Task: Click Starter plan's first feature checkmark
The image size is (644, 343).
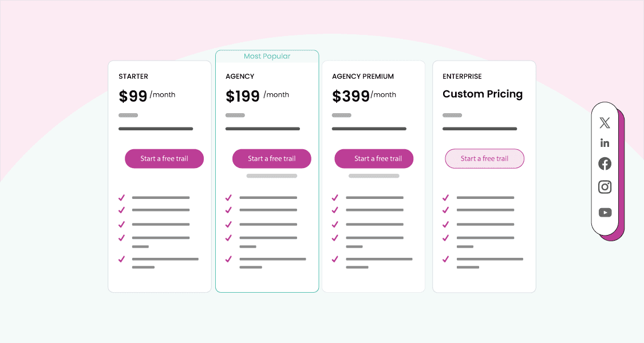Action: (121, 198)
